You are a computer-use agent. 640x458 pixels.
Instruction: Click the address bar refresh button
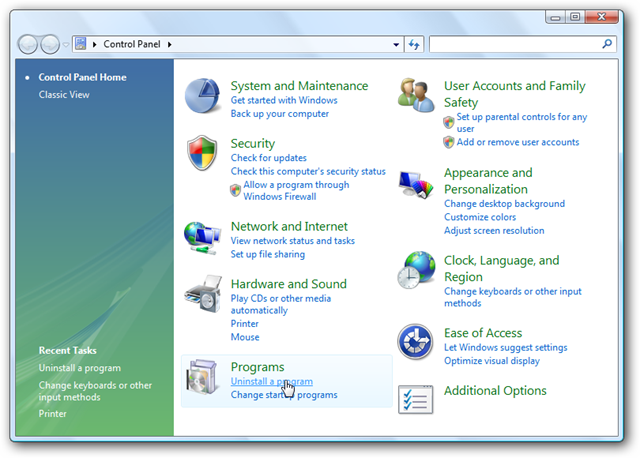tap(414, 45)
